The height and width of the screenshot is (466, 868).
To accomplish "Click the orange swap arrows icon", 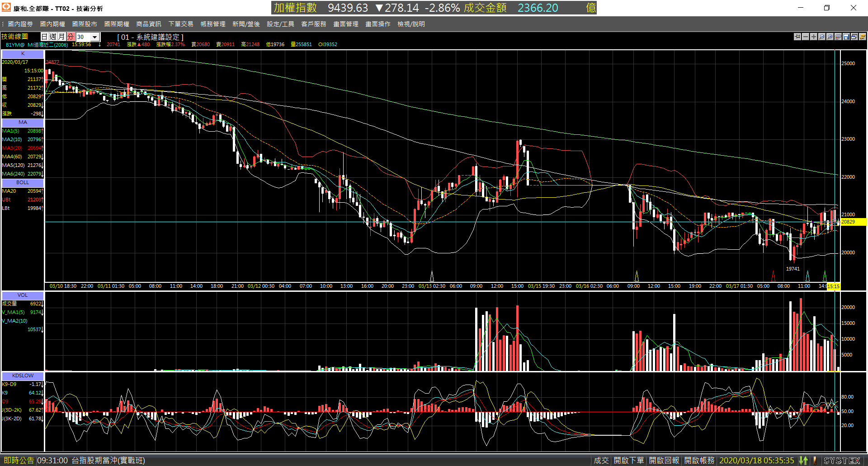I will (863, 37).
